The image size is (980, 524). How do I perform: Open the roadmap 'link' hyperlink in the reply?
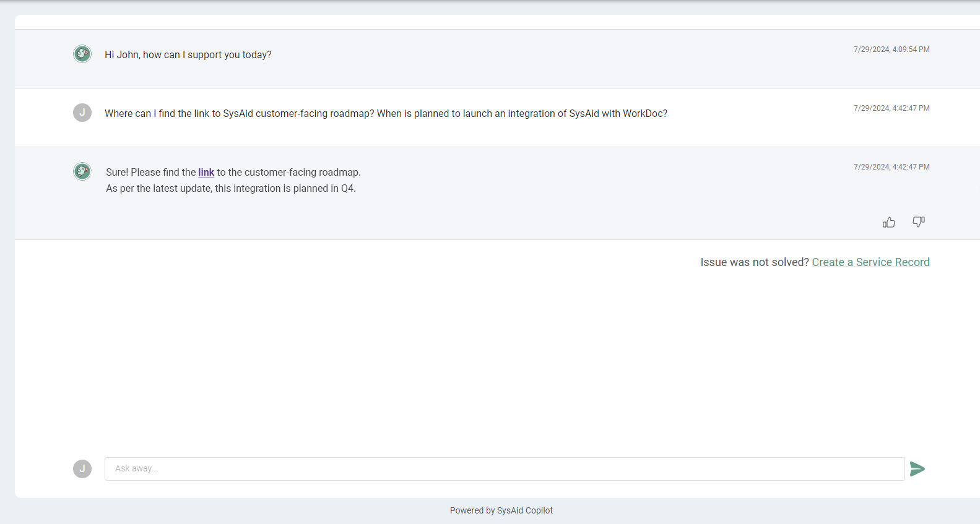pos(206,173)
